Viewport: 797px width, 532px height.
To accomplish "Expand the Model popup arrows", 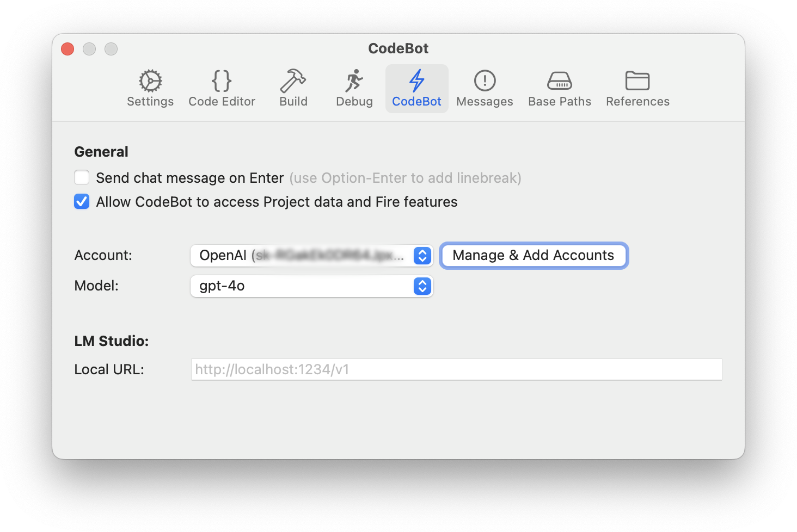I will (422, 286).
